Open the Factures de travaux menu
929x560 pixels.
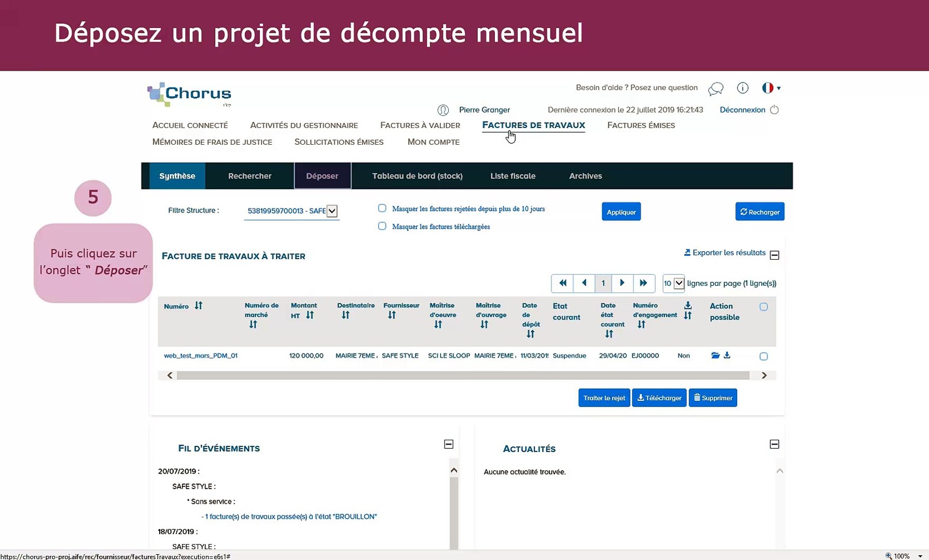click(x=534, y=125)
